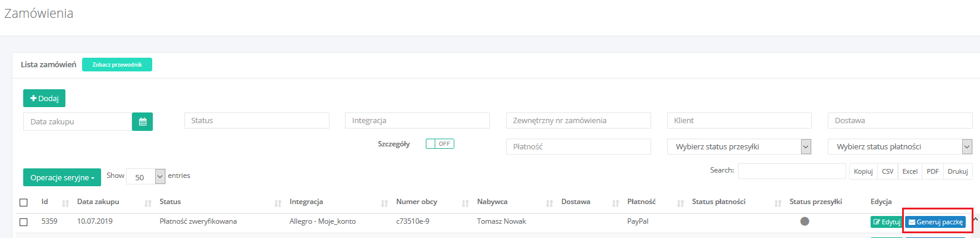Click the gray shipment status circle
The height and width of the screenshot is (238, 980).
pos(805,221)
